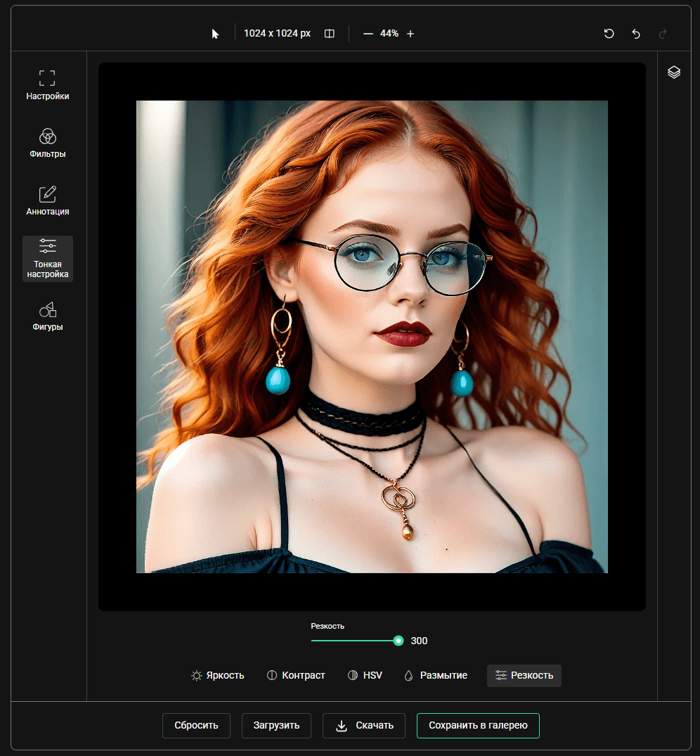Screen dimensions: 700x756
Task: Click the Сбросить button
Action: (196, 726)
